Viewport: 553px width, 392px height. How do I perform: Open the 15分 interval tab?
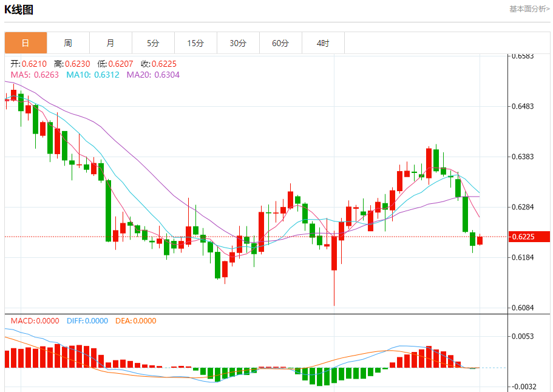tap(195, 43)
